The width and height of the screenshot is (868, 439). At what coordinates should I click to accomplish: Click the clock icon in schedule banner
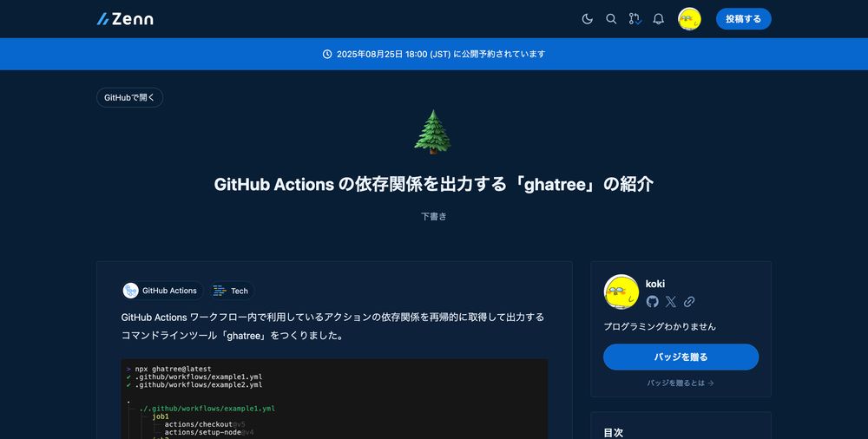pyautogui.click(x=327, y=54)
